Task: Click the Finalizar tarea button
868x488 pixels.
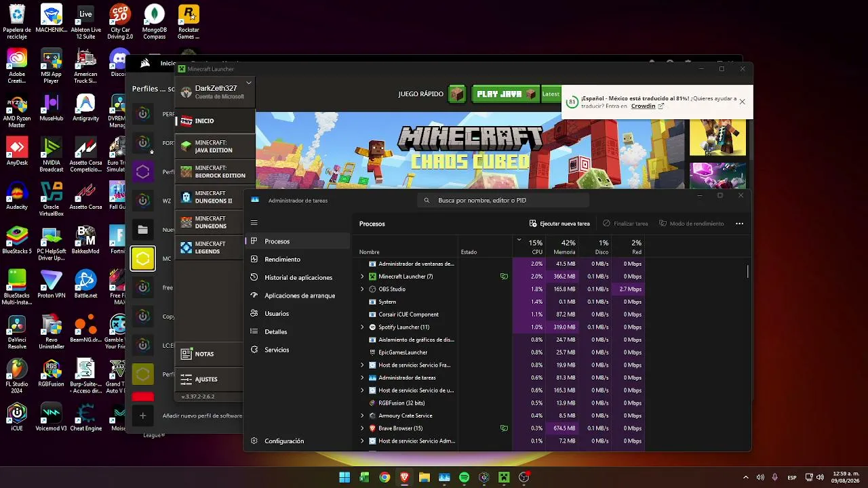Action: [x=625, y=224]
